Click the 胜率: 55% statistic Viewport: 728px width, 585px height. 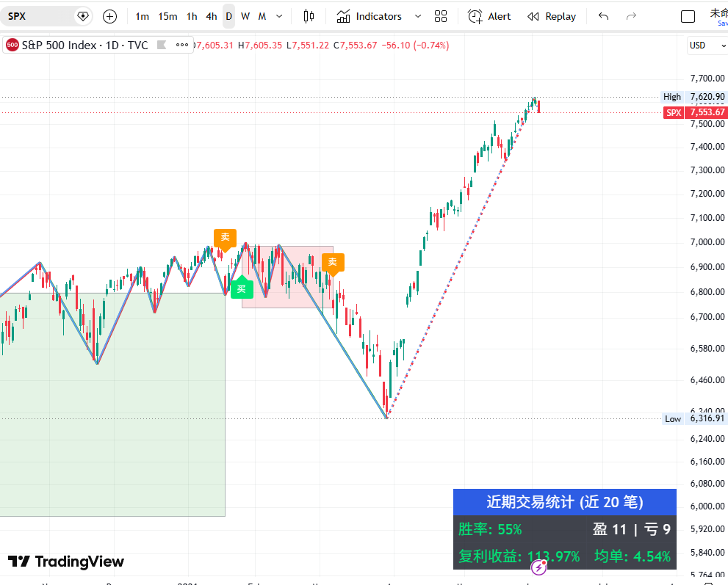click(x=490, y=529)
